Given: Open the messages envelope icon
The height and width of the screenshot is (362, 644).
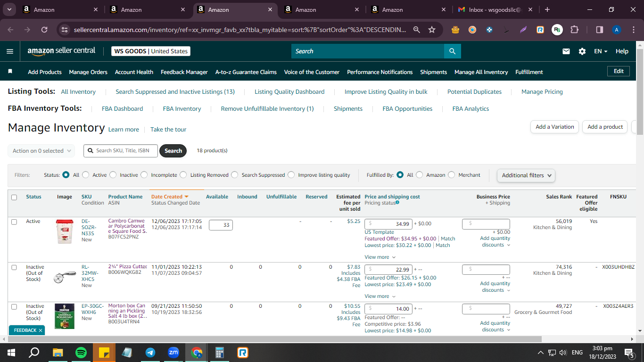Looking at the screenshot, I should [x=566, y=51].
